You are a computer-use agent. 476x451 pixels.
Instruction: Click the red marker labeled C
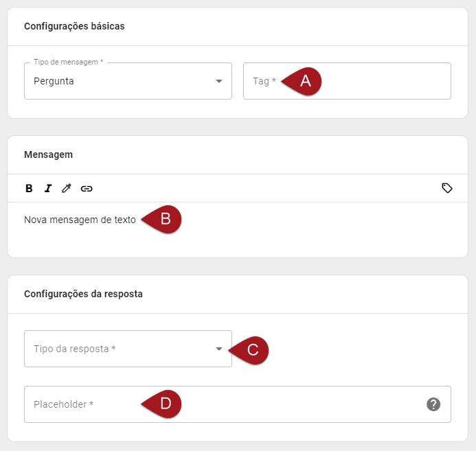click(x=250, y=349)
